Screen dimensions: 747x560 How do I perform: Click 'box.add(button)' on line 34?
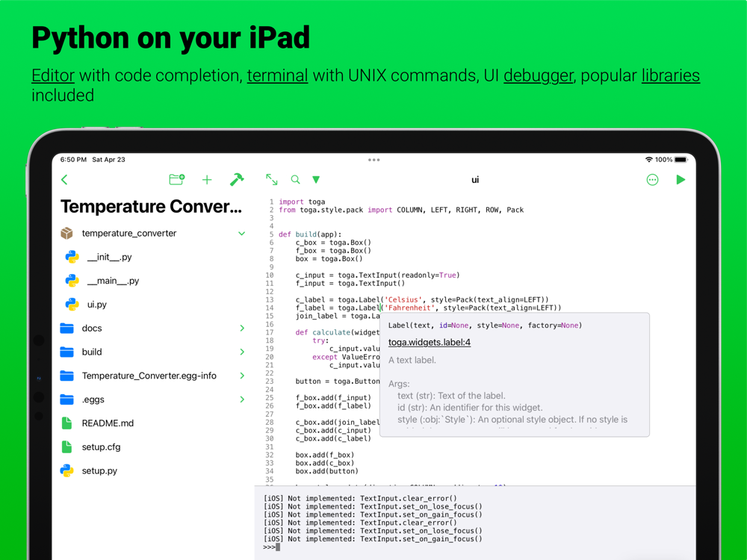(x=327, y=471)
